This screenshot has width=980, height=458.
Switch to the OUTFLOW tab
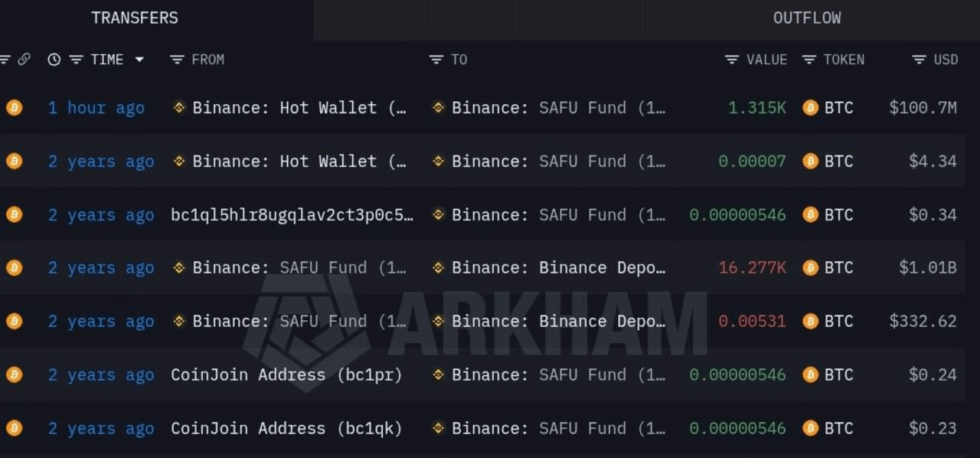pyautogui.click(x=807, y=18)
